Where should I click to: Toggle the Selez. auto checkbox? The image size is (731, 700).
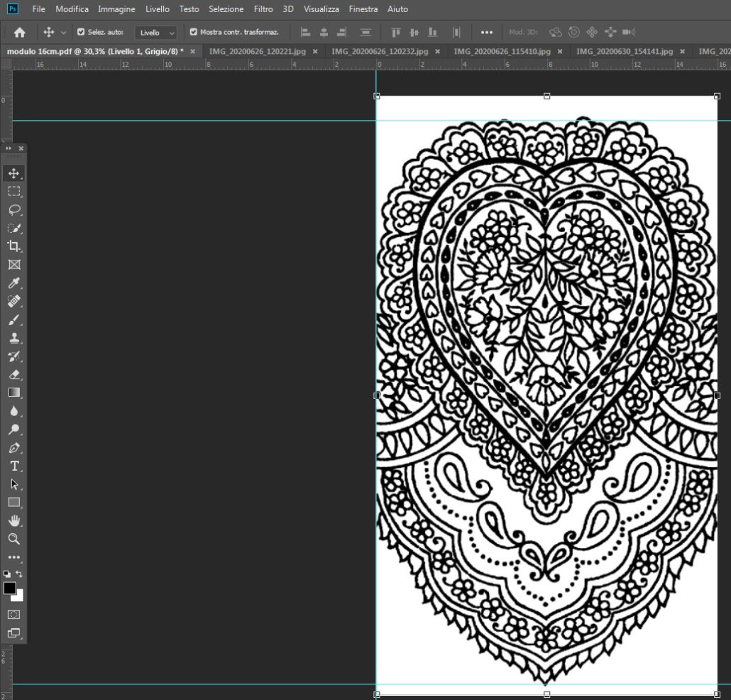click(81, 32)
